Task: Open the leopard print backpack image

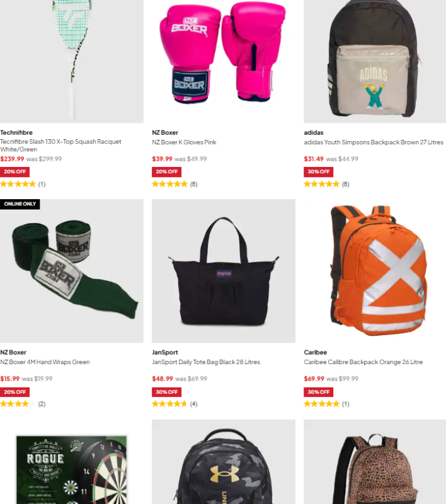Action: click(375, 462)
